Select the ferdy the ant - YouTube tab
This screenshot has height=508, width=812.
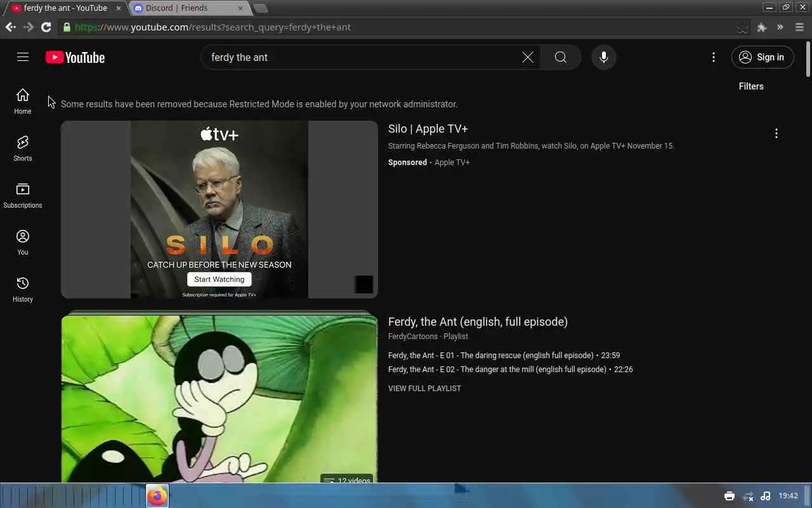click(x=65, y=8)
